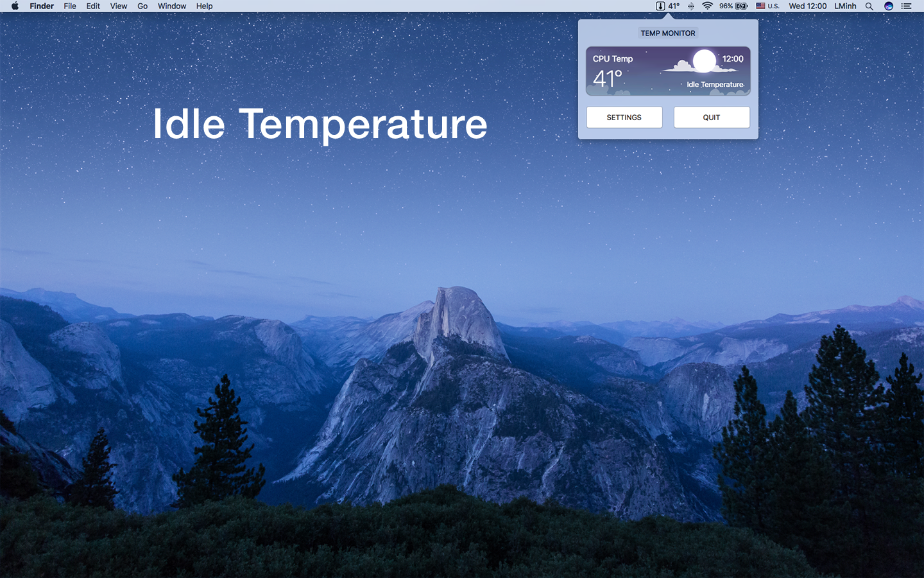The height and width of the screenshot is (578, 924).
Task: Open the Wi-Fi status menu
Action: [707, 6]
